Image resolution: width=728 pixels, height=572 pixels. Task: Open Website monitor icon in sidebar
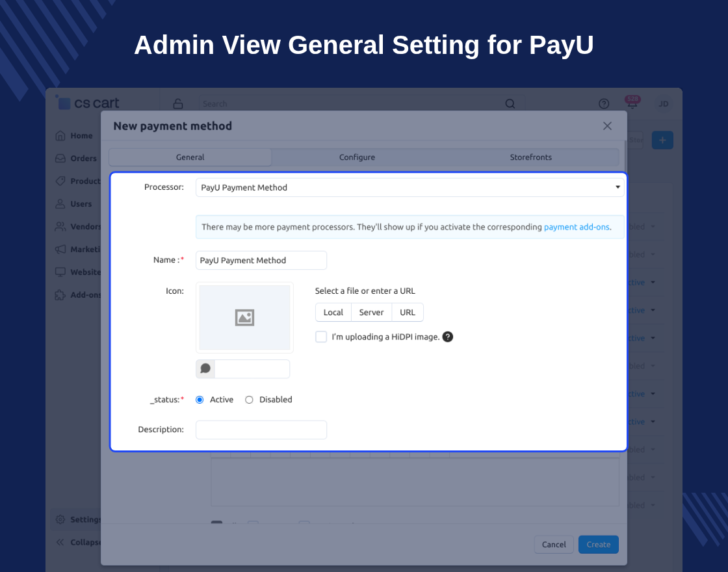60,272
